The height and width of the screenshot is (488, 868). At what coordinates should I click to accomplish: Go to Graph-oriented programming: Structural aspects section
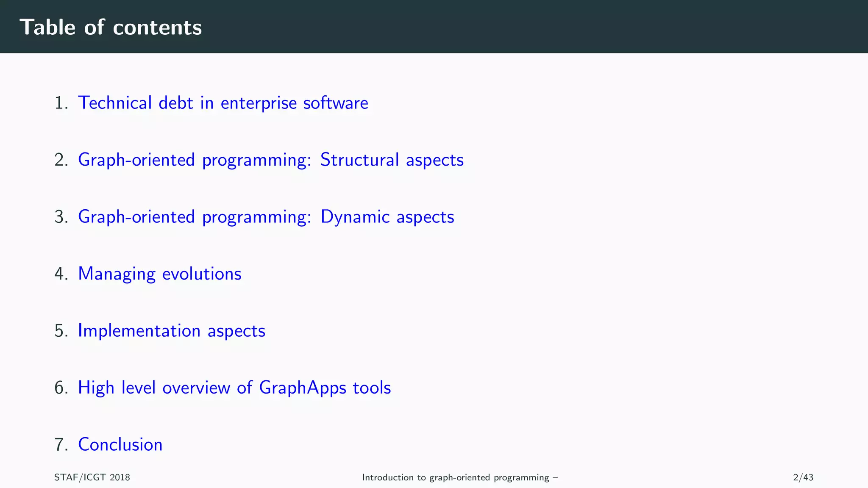(x=271, y=160)
